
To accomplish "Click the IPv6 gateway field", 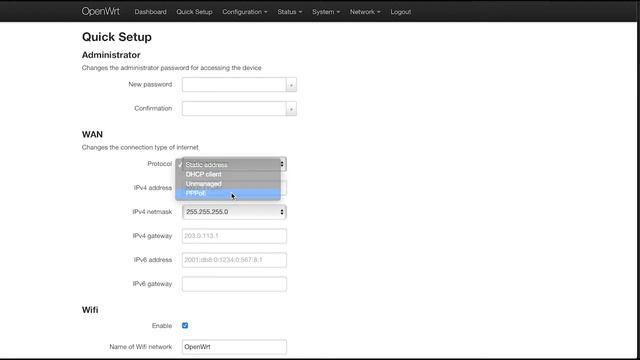I will click(234, 284).
